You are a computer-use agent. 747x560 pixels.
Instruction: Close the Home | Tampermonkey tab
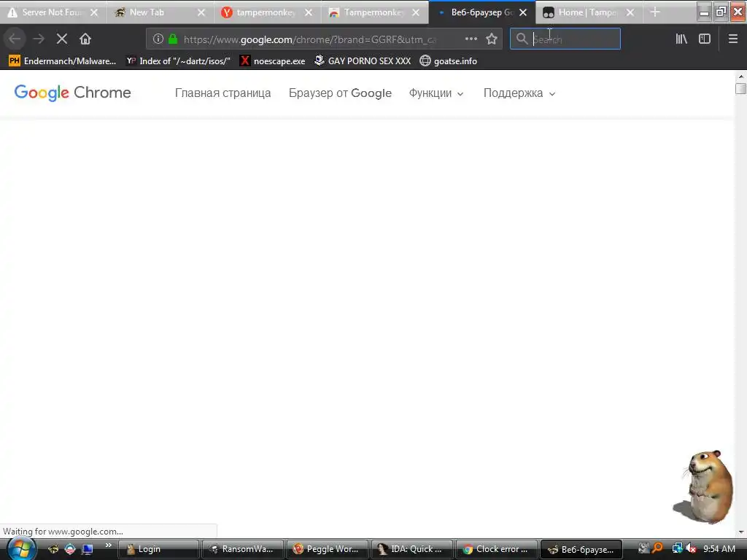(630, 12)
